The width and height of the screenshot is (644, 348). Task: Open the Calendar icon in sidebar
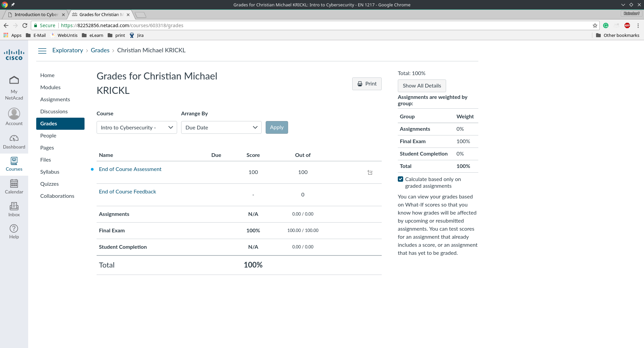point(14,184)
